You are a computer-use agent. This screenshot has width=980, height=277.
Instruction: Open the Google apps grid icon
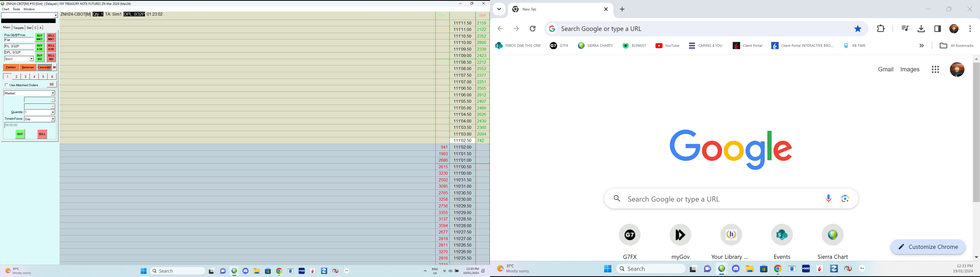click(x=935, y=69)
